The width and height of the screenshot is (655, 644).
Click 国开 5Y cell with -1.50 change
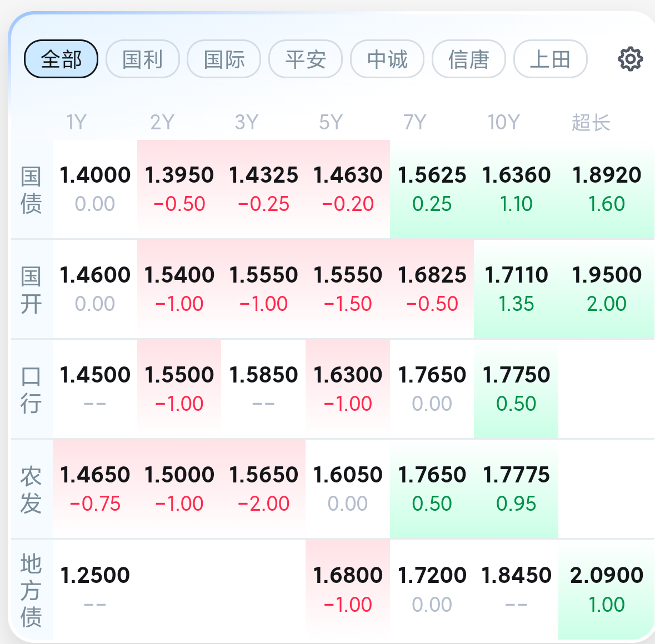(348, 289)
